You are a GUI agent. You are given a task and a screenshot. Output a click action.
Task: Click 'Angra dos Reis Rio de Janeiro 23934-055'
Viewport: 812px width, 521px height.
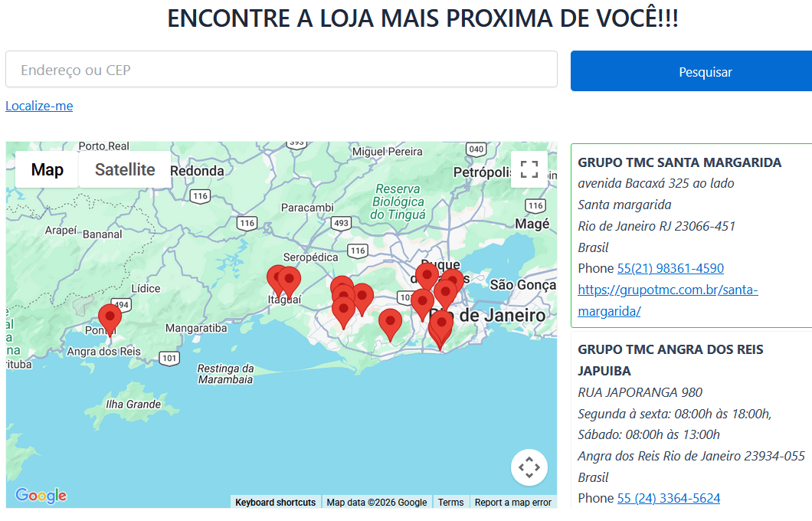(x=691, y=457)
